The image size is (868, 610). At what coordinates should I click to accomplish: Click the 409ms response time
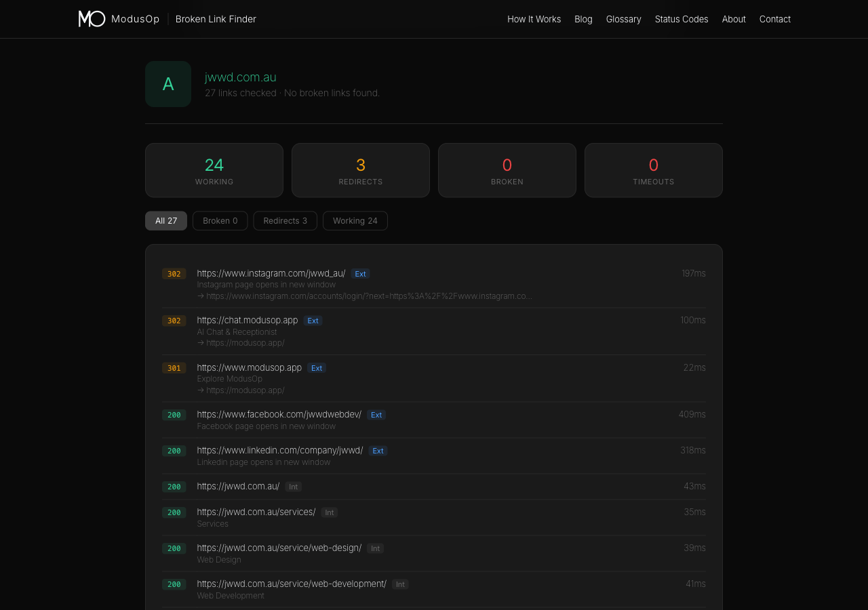[x=692, y=414]
